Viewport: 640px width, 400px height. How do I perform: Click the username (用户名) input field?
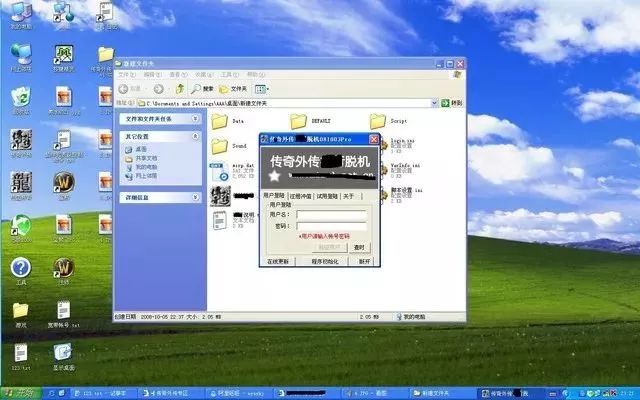[x=331, y=215]
